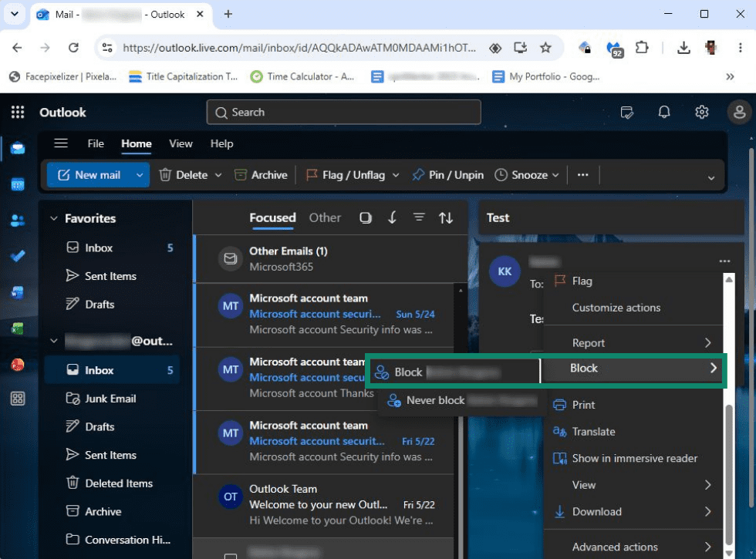The width and height of the screenshot is (756, 559).
Task: Expand the ribbon with chevron at right
Action: click(x=711, y=178)
